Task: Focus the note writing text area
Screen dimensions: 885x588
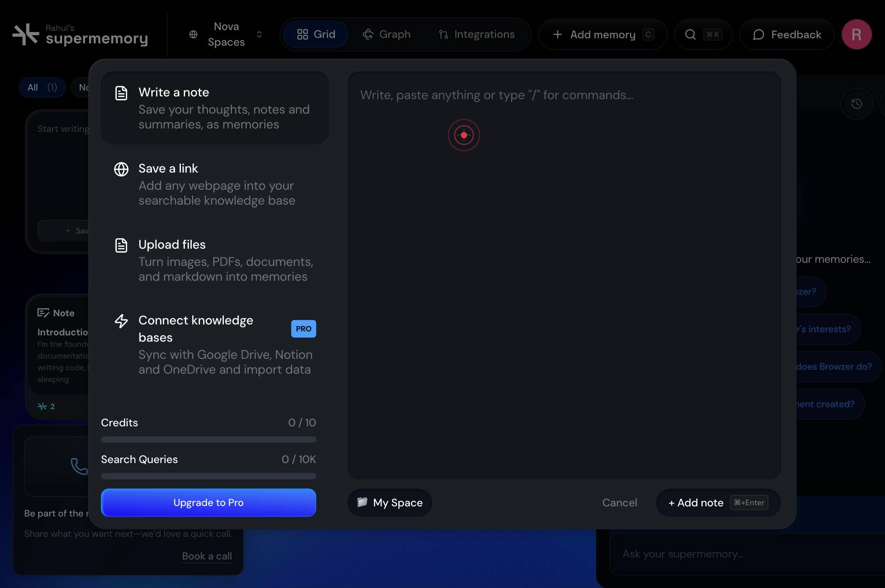Action: [564, 275]
